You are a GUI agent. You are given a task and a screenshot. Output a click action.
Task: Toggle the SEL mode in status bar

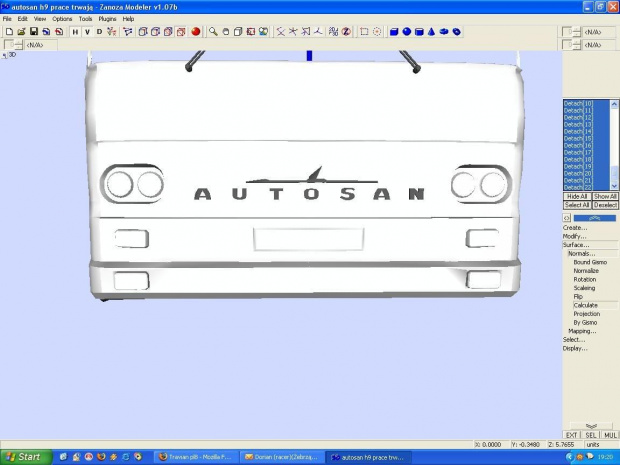click(x=591, y=435)
